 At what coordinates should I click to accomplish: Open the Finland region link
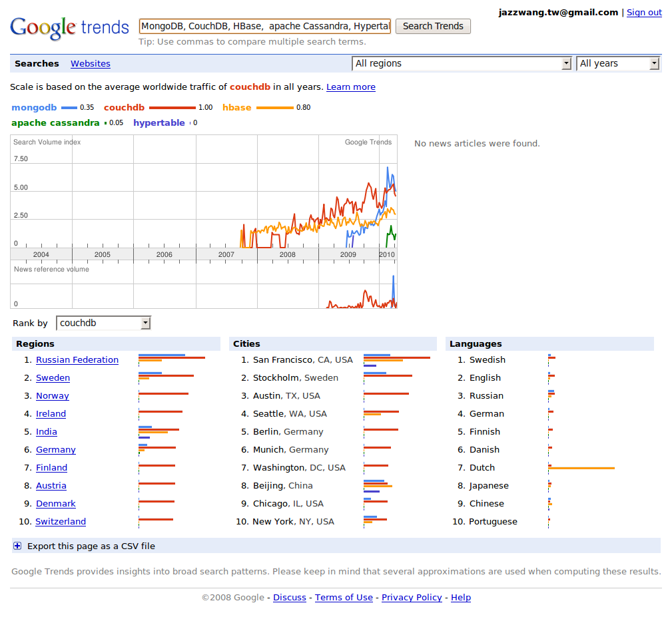(x=51, y=468)
